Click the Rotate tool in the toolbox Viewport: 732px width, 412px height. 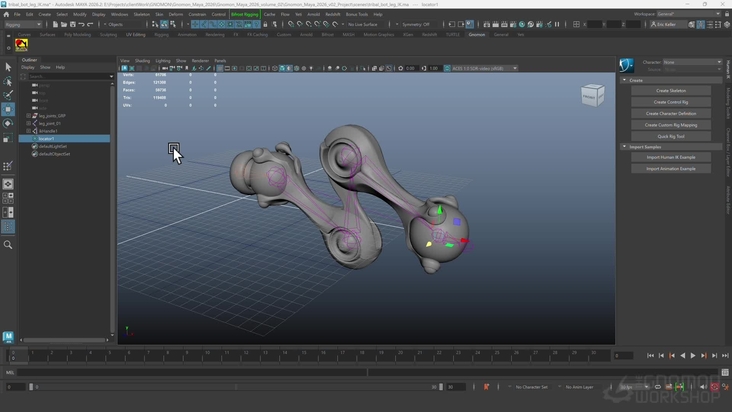[x=8, y=123]
